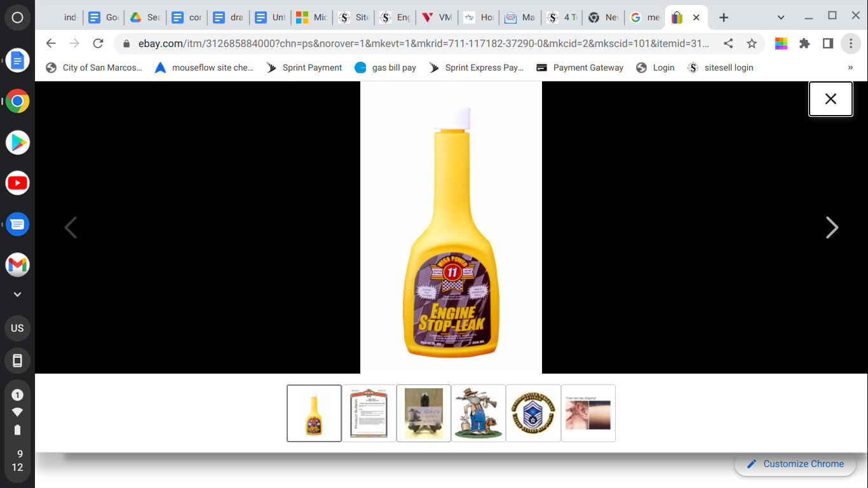Click the browser forward arrow
The image size is (868, 488).
coord(74,43)
